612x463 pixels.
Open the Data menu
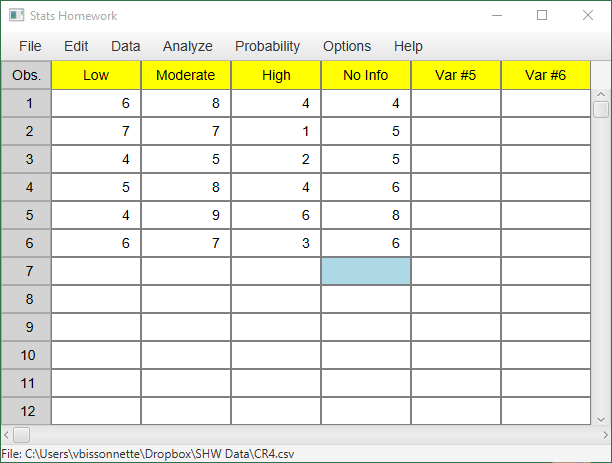click(125, 46)
